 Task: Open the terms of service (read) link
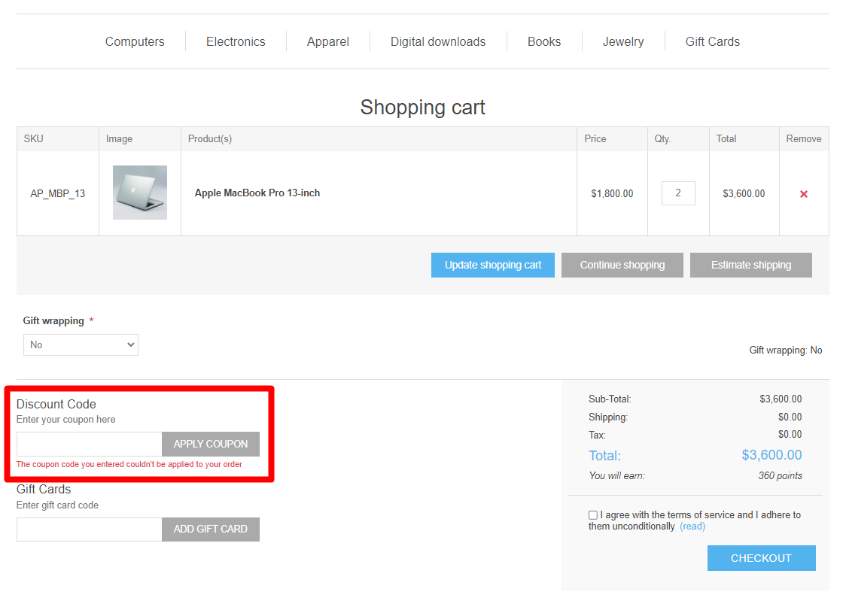point(692,526)
